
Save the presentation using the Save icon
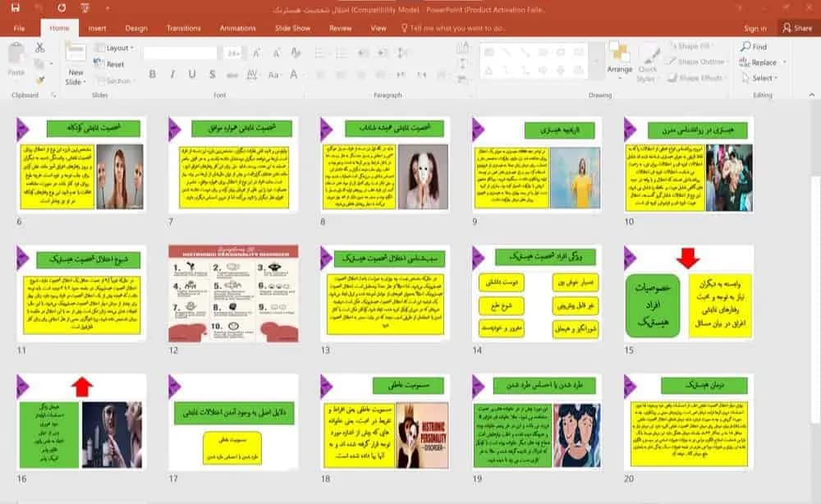coord(15,8)
